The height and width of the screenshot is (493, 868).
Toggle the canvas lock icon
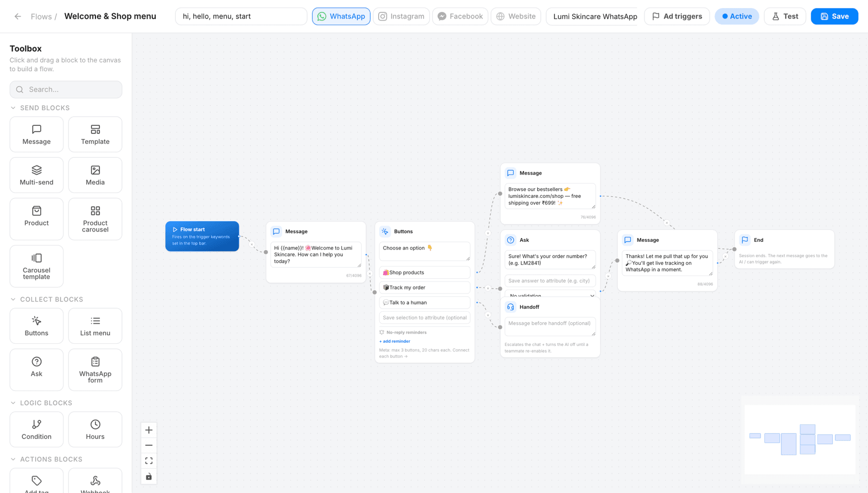click(x=149, y=477)
